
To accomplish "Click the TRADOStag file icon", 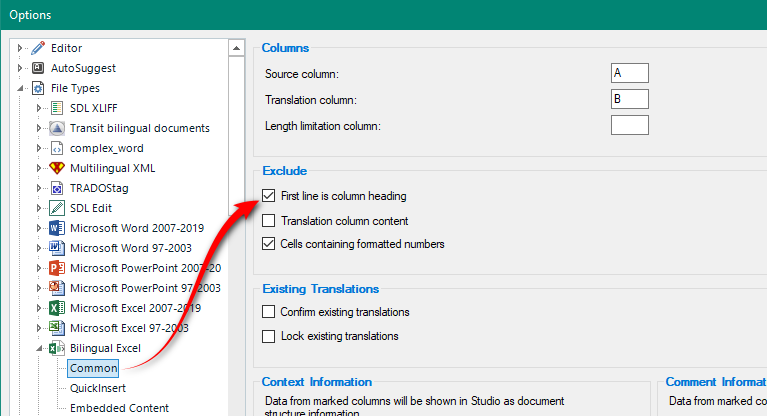I will point(57,188).
